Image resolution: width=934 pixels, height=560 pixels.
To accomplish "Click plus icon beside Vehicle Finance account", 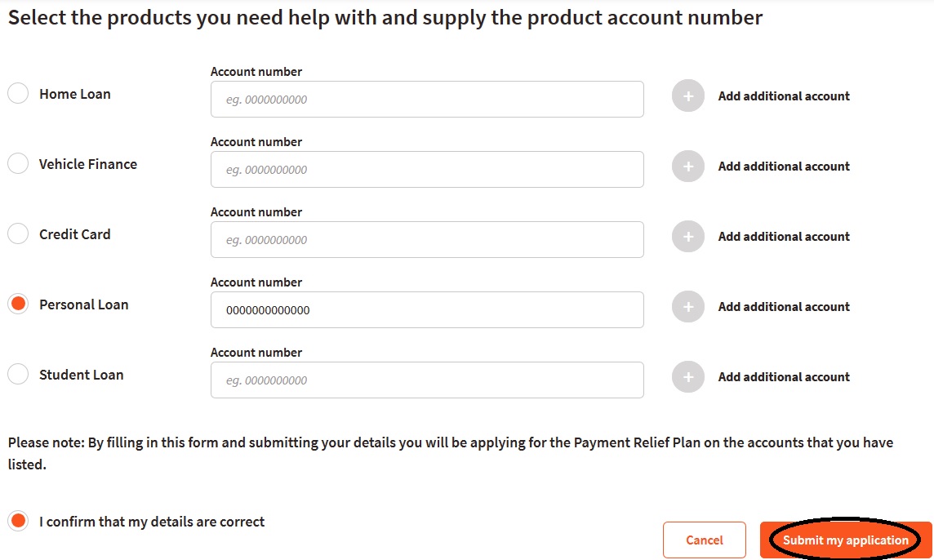I will point(687,167).
